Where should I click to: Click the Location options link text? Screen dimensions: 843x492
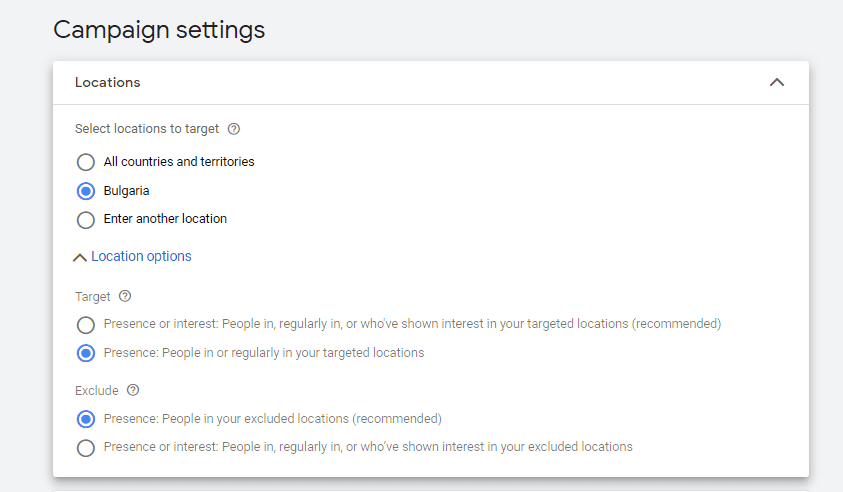[141, 256]
